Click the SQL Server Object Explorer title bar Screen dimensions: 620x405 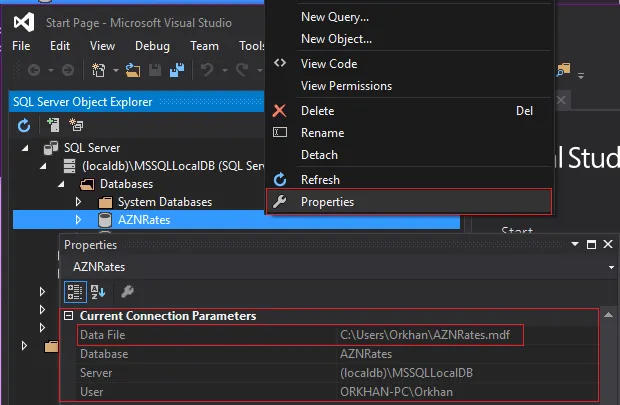[136, 102]
